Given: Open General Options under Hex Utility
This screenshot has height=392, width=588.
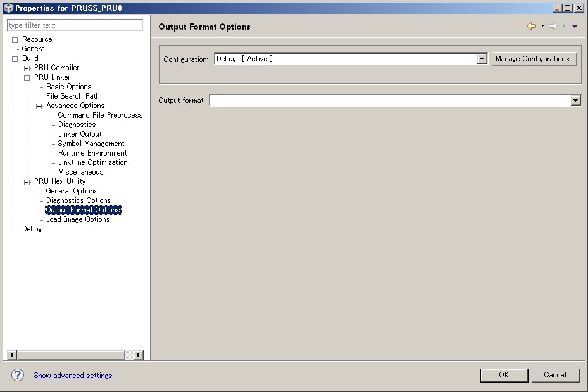Looking at the screenshot, I should tap(72, 191).
